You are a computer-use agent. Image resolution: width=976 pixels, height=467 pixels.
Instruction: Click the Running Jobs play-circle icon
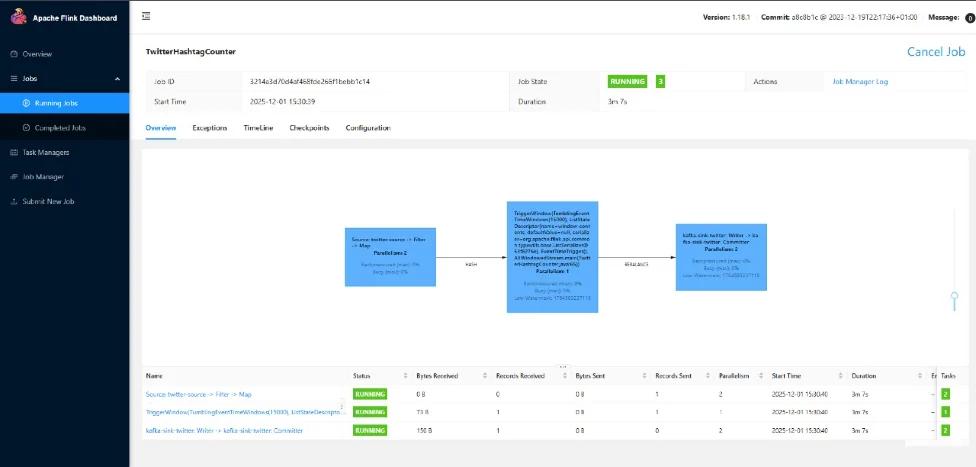(26, 103)
